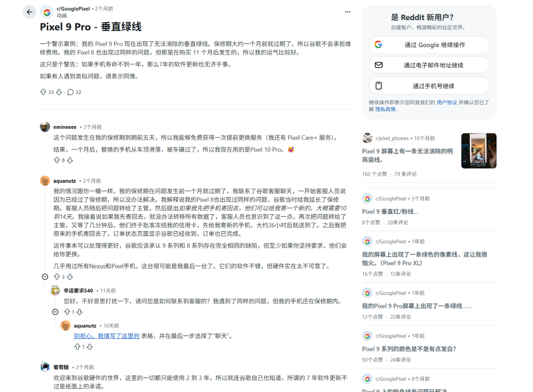Upvote the reply by 幸运要求540
Image resolution: width=533 pixels, height=392 pixels.
pos(68,312)
